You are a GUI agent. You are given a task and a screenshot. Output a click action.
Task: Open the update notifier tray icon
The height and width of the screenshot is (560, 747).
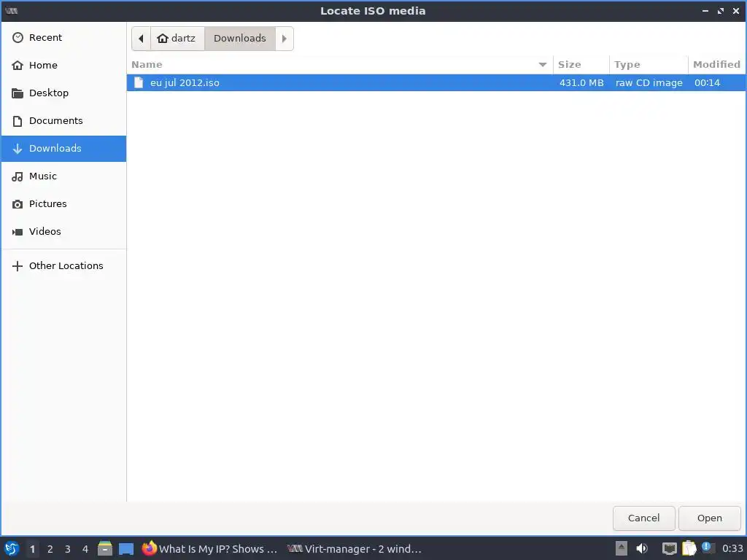pyautogui.click(x=708, y=548)
